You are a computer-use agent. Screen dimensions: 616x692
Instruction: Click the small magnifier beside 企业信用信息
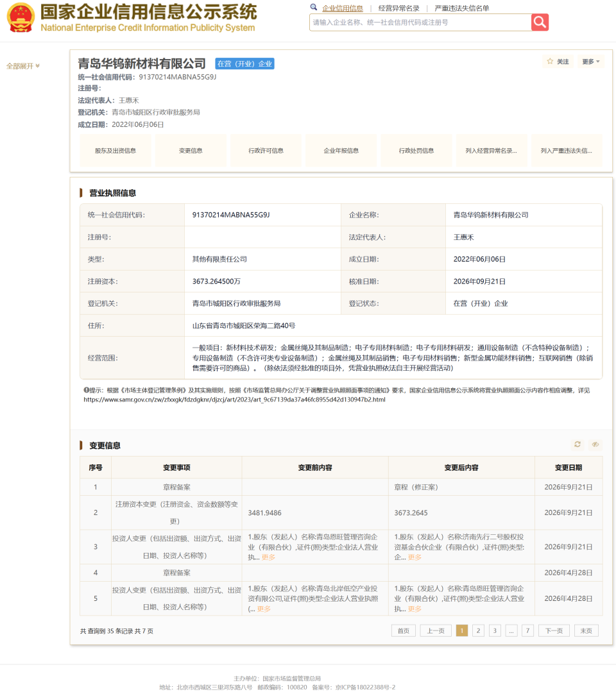(x=314, y=7)
